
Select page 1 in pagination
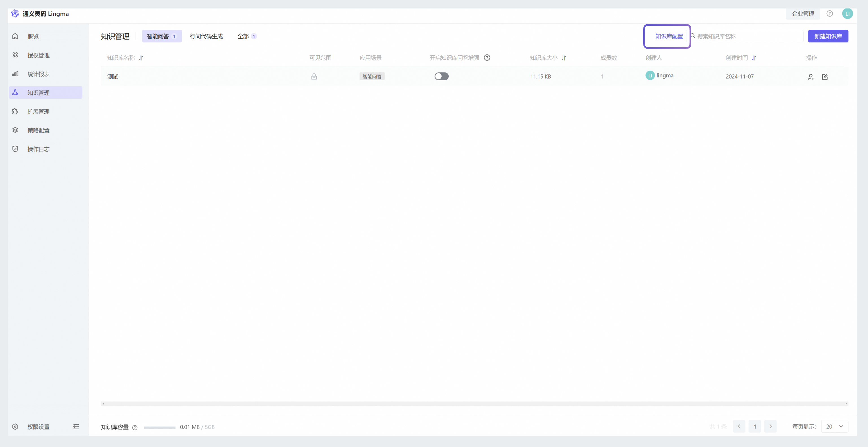pos(755,426)
